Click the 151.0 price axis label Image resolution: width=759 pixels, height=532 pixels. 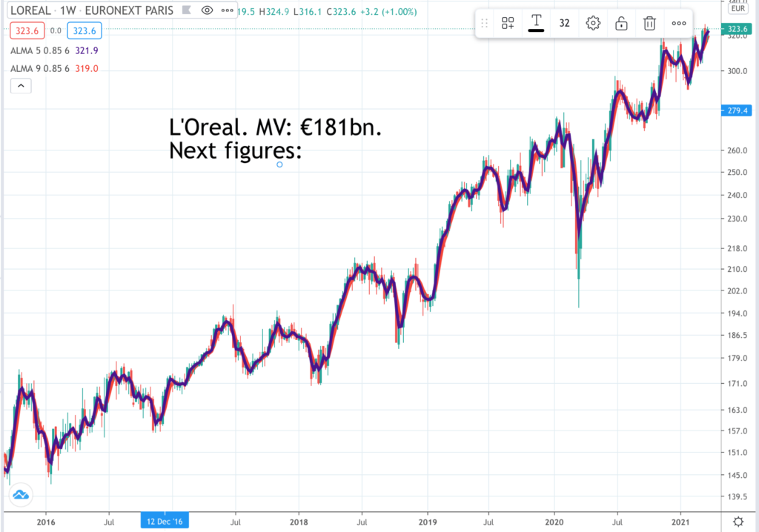pos(738,453)
